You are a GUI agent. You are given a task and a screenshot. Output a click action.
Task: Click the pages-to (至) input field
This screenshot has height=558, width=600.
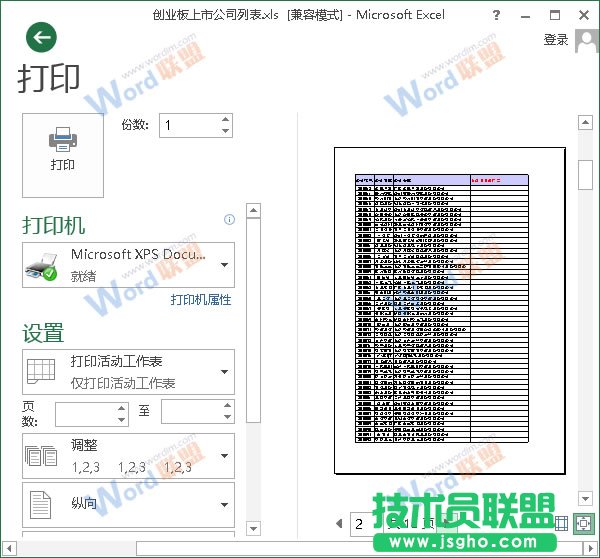(191, 411)
